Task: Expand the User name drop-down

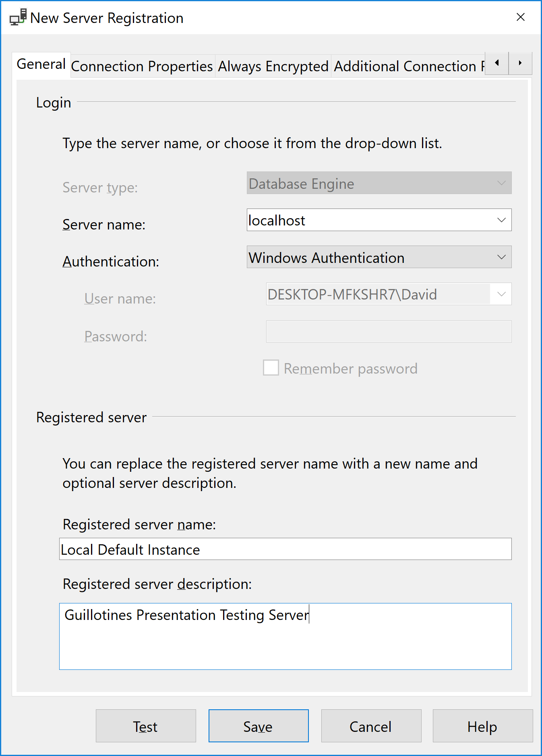Action: 501,294
